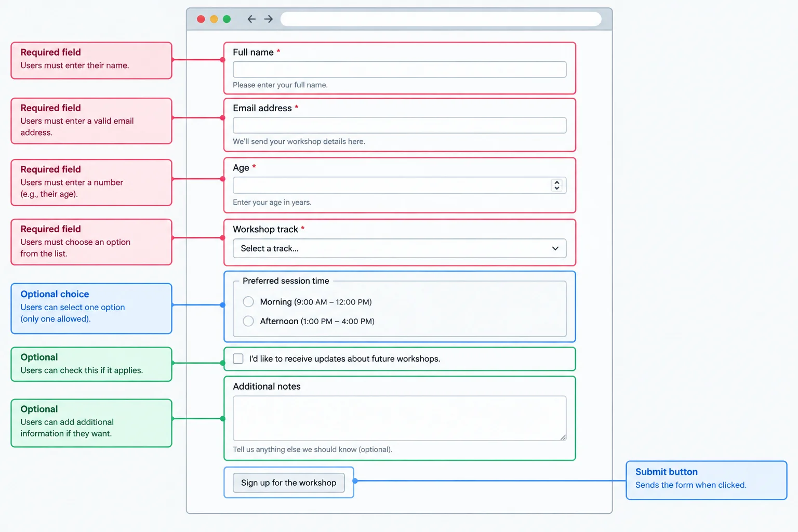Focus the browser address bar
Viewport: 798px width, 532px height.
point(441,19)
